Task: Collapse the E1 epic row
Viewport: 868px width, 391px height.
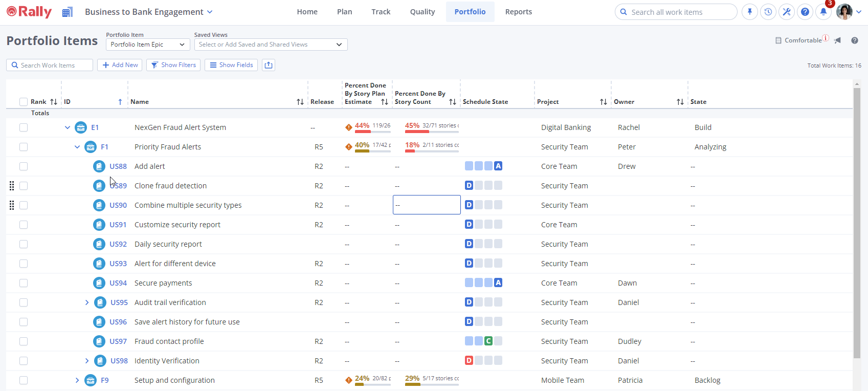Action: click(68, 127)
